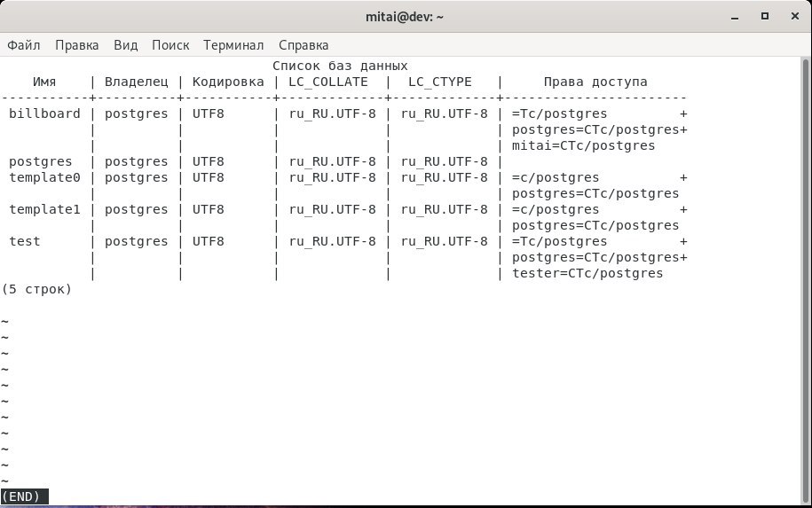Click the Имя column header

click(44, 82)
